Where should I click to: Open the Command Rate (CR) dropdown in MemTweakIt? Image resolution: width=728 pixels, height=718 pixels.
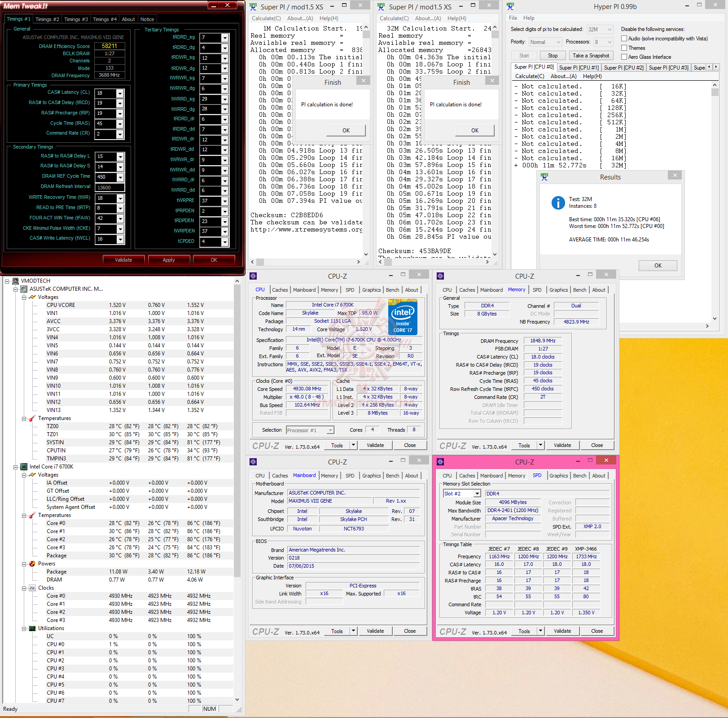[x=120, y=134]
